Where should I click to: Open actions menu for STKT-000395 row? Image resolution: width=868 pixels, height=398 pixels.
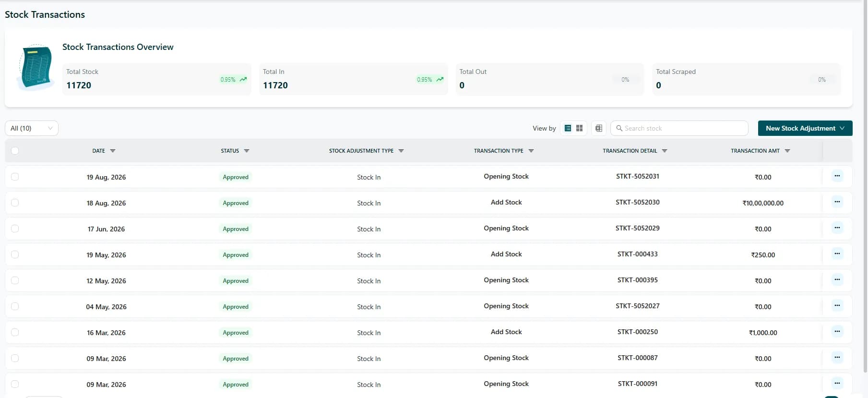click(837, 280)
